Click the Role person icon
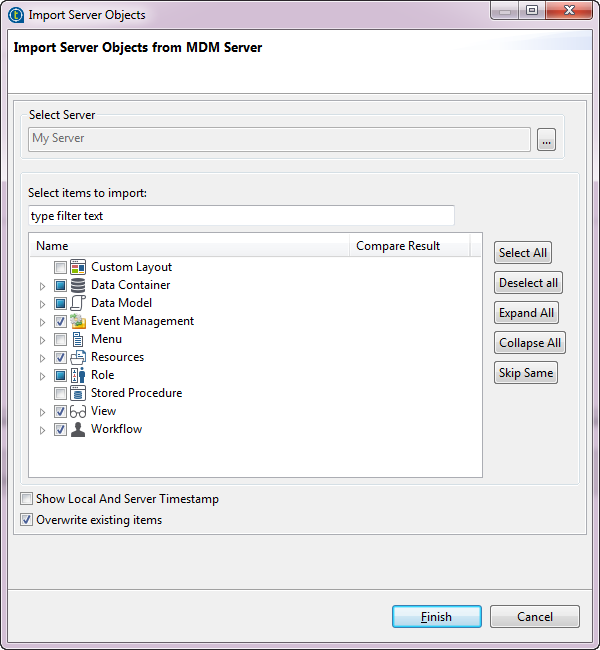The image size is (600, 650). (78, 375)
